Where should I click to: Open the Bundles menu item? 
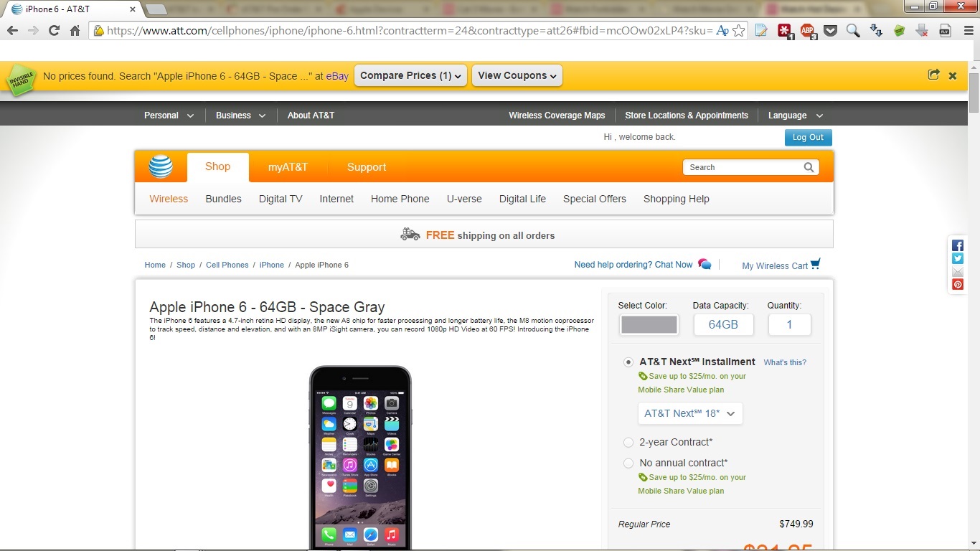[223, 199]
